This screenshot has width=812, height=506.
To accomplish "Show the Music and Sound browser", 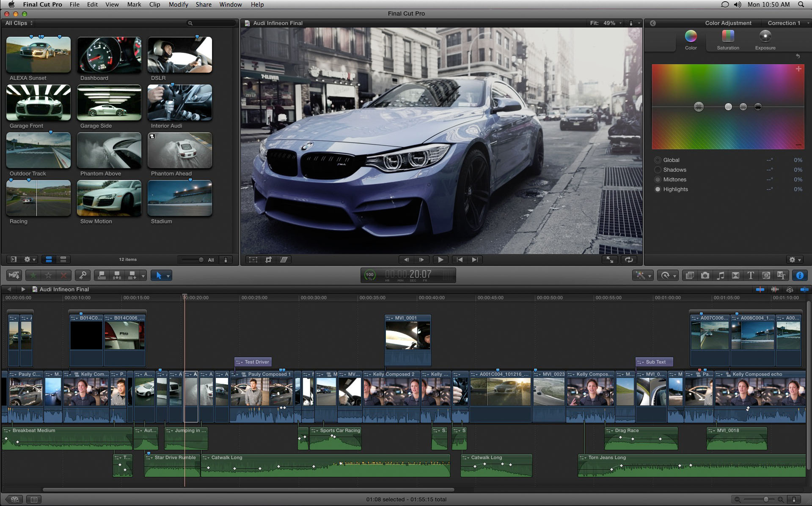I will point(720,276).
